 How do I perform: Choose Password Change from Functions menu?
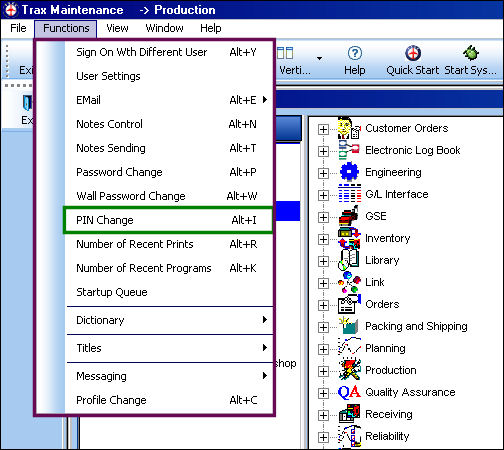(169, 172)
